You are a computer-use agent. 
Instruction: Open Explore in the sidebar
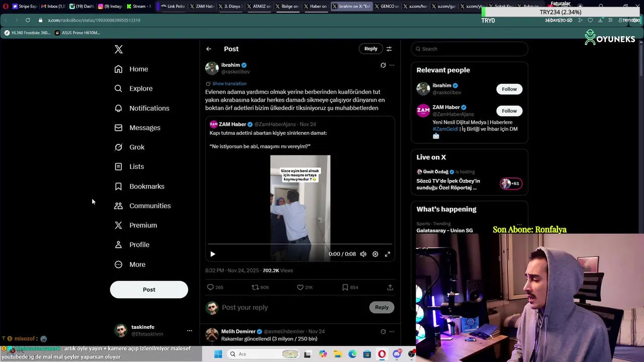(133, 88)
